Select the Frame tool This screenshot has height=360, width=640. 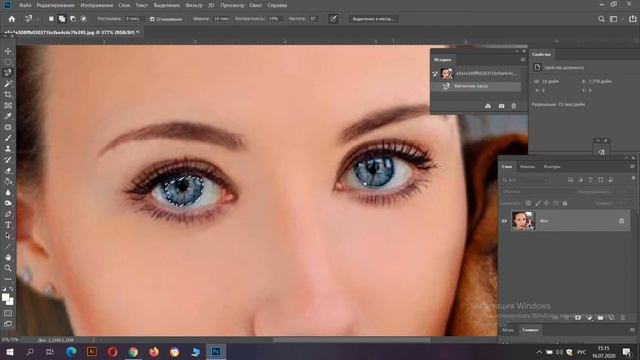click(8, 105)
